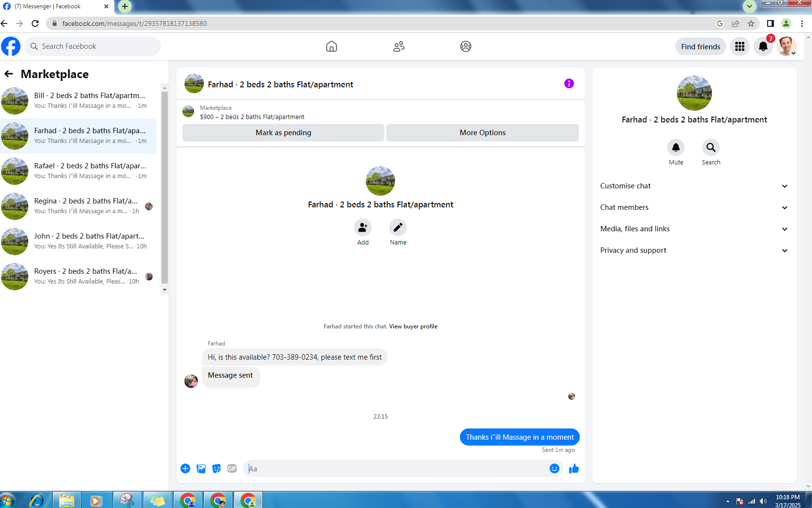Expand the Chat members section
812x508 pixels.
click(x=694, y=207)
